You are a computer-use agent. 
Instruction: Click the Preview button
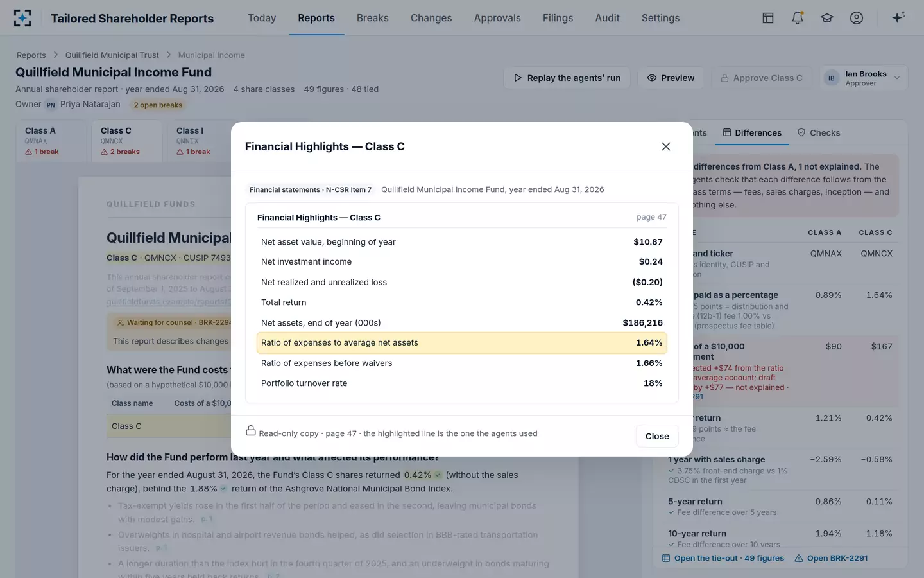(671, 78)
